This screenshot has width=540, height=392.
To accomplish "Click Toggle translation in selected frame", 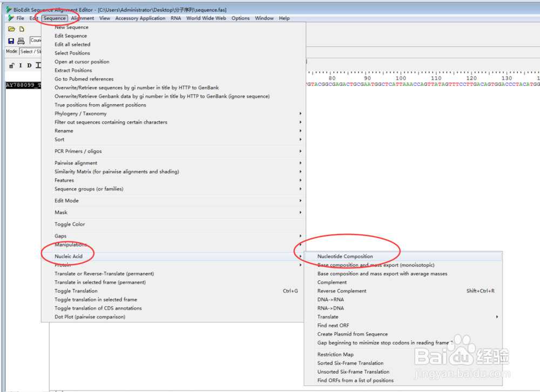I will pos(173,299).
